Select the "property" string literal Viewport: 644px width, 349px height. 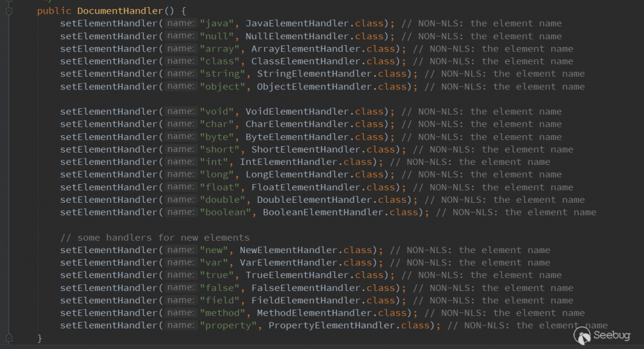click(228, 325)
